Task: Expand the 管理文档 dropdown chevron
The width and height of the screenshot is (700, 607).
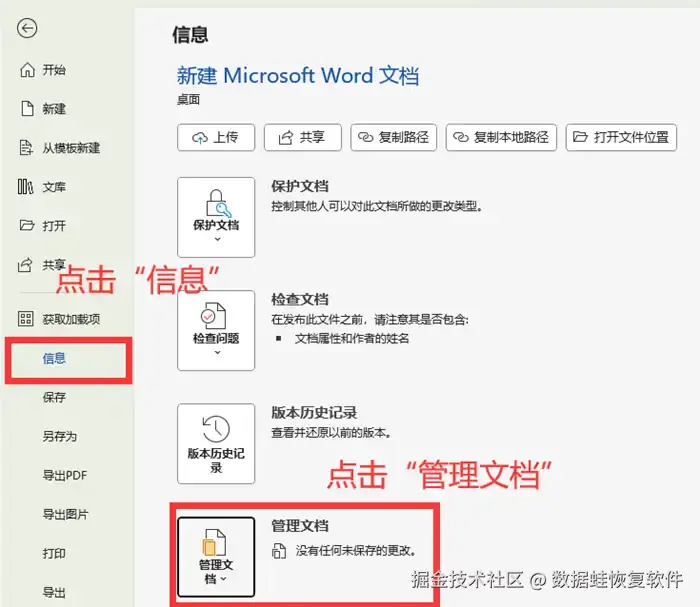Action: pos(223,579)
